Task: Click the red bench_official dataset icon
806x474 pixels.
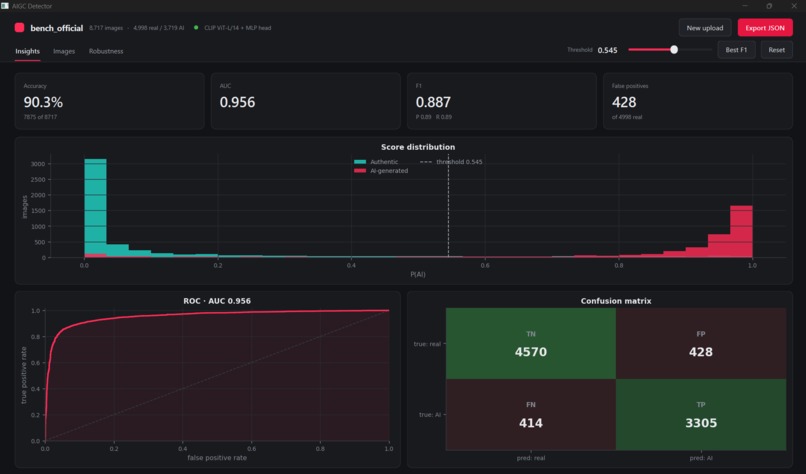Action: click(x=20, y=28)
